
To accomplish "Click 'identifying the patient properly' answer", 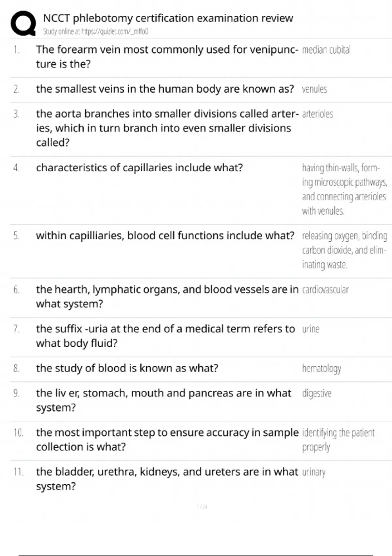I will (x=338, y=440).
